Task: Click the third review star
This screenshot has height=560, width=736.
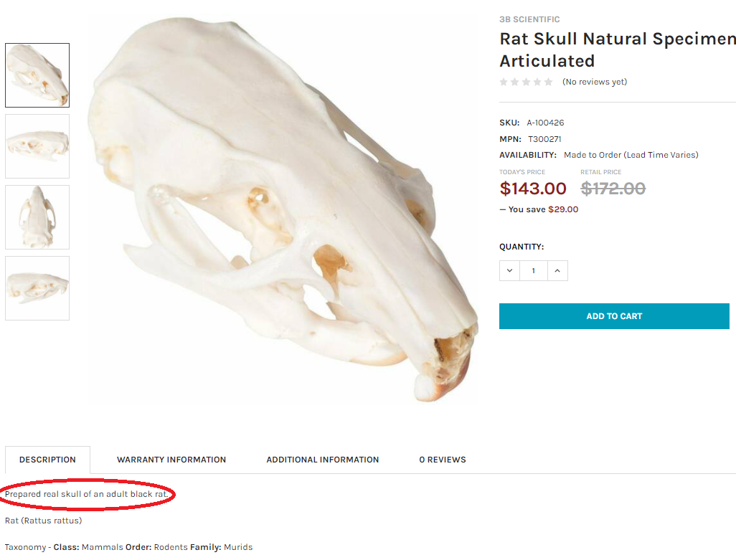Action: tap(526, 82)
